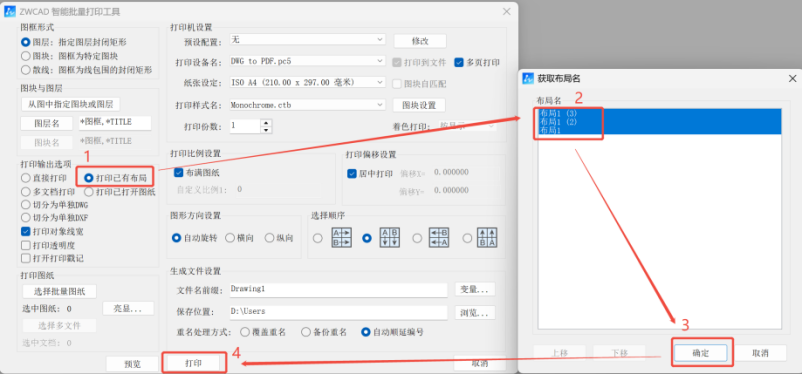Viewport: 802px width, 374px height.
Task: Select 布局1 (2) in layout list
Action: pos(659,122)
